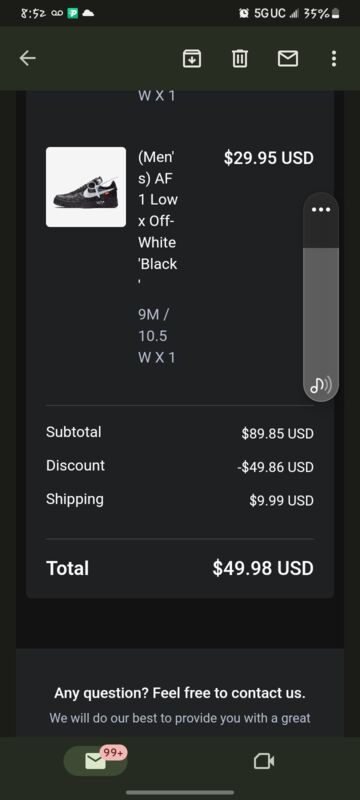The width and height of the screenshot is (360, 800).
Task: Mark email as unread with envelope icon
Action: point(288,59)
